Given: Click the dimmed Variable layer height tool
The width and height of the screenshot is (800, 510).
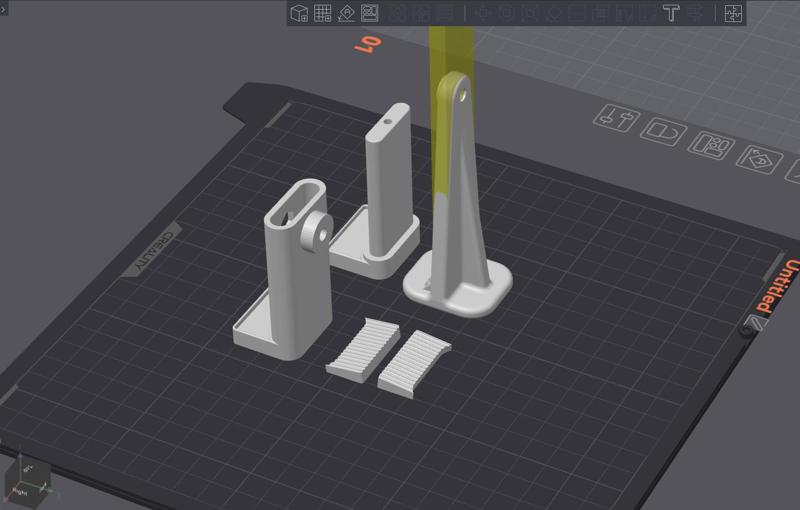Looking at the screenshot, I should [x=445, y=13].
